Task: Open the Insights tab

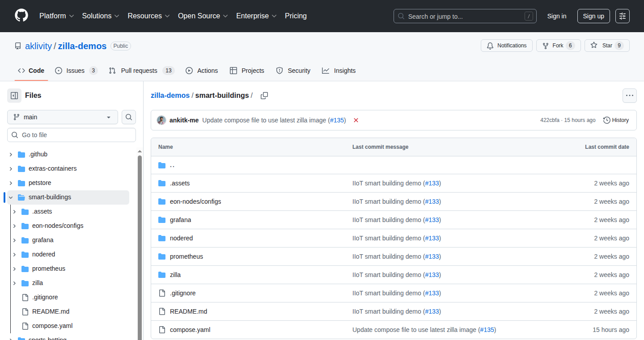Action: coord(339,71)
